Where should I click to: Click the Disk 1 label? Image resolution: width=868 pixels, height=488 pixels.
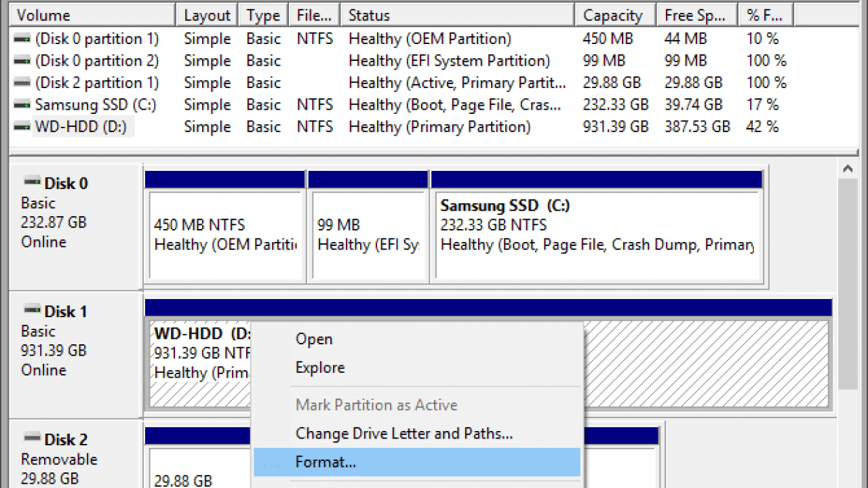(x=66, y=312)
